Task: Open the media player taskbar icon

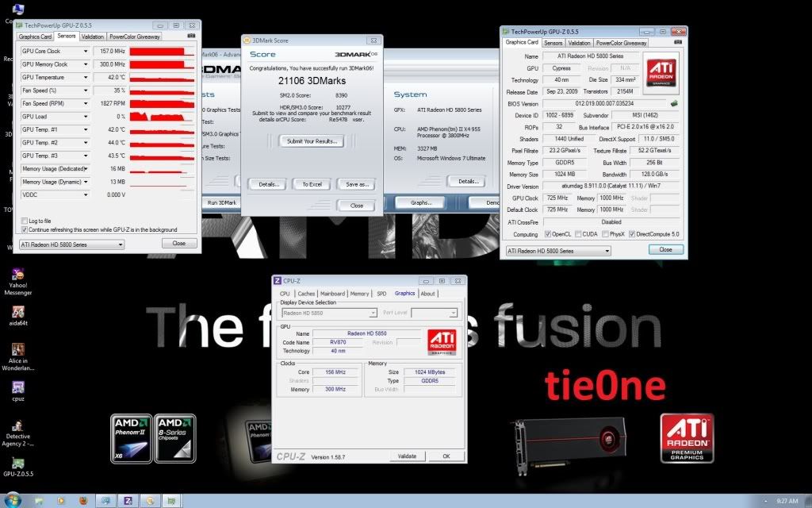Action: coord(61,501)
